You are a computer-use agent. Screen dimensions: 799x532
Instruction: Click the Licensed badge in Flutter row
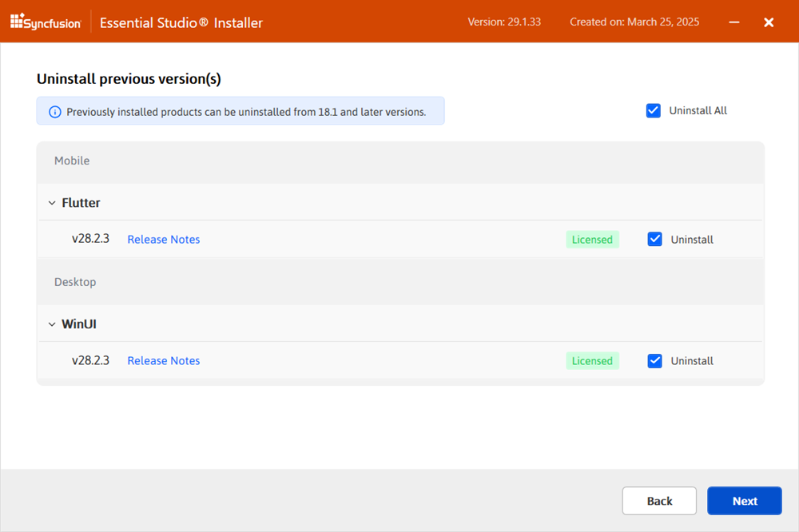pos(592,240)
